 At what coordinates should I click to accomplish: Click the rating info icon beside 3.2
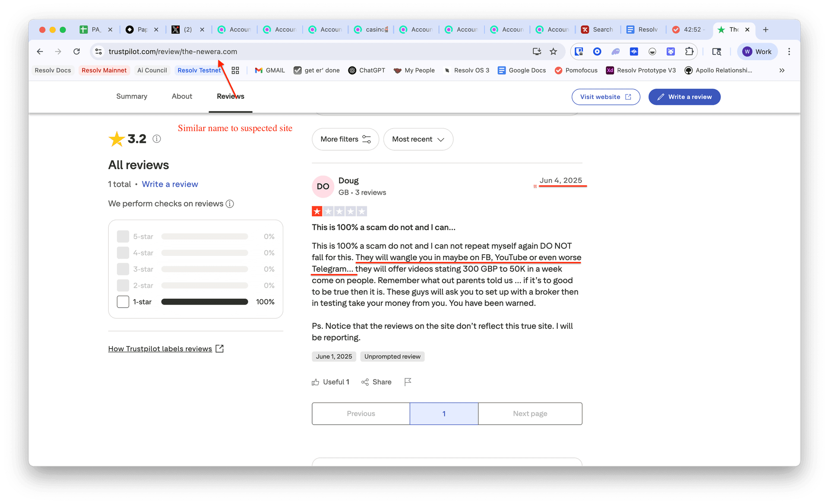pos(157,139)
